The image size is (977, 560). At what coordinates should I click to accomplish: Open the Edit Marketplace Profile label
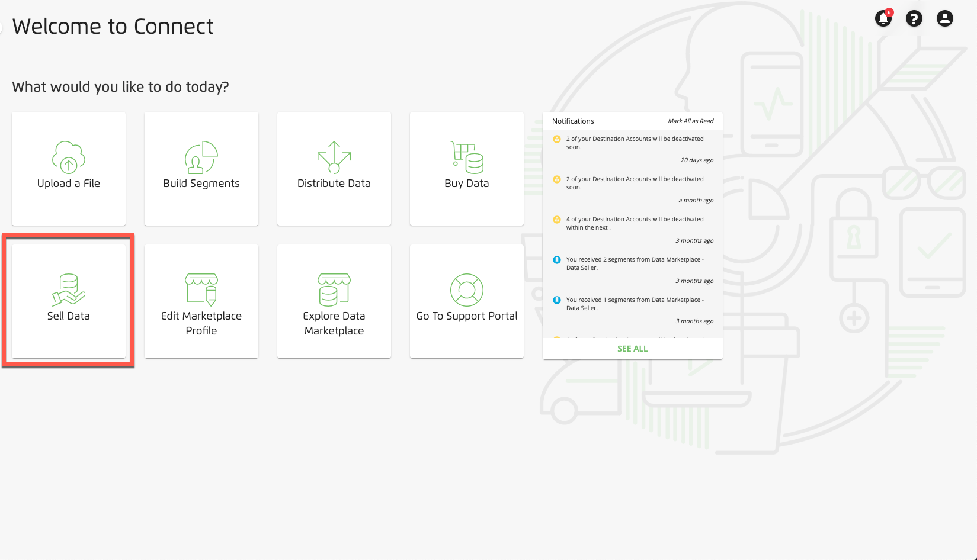201,323
